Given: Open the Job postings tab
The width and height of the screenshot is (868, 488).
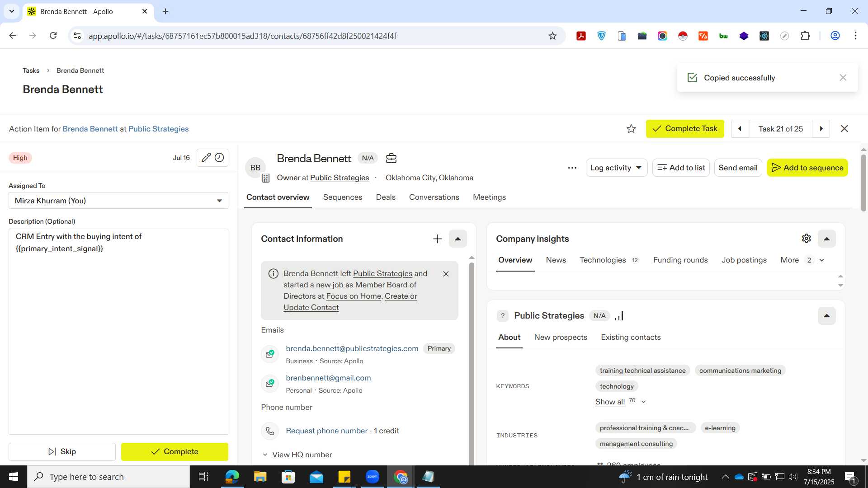Looking at the screenshot, I should point(744,260).
